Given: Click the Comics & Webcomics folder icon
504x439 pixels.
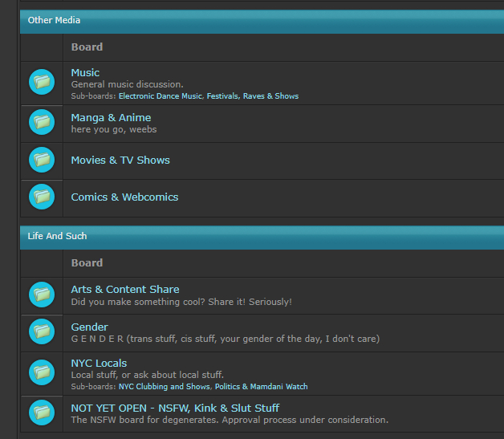Looking at the screenshot, I should [x=42, y=197].
